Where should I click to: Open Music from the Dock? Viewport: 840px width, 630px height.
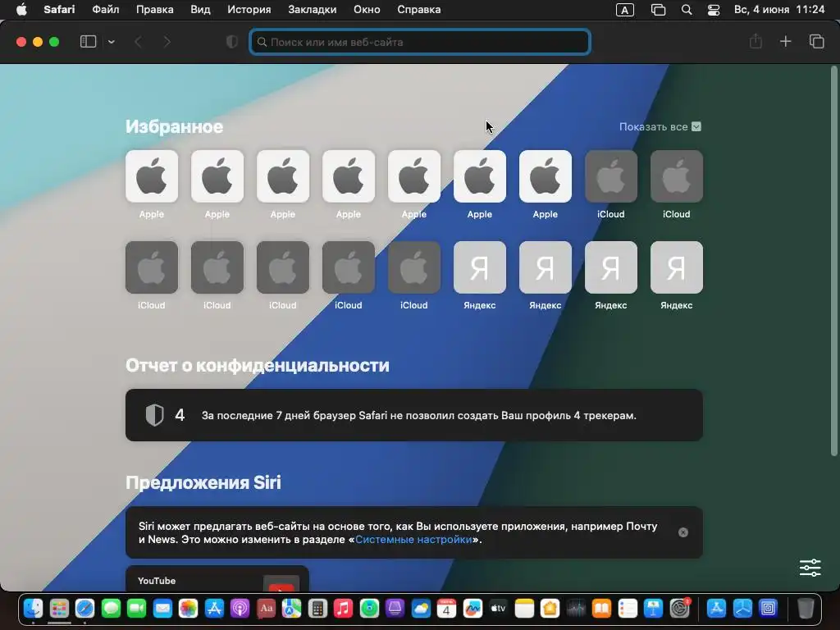click(344, 609)
